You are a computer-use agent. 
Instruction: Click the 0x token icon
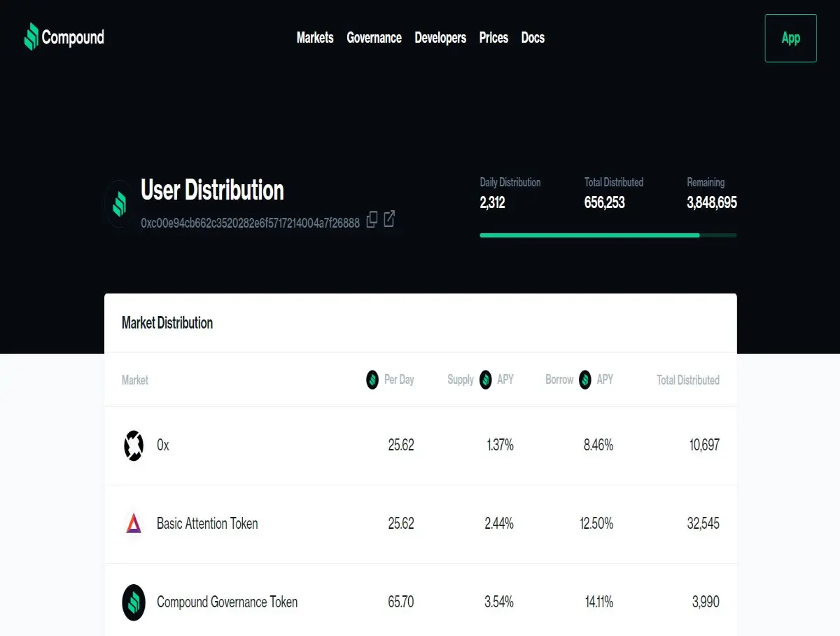[134, 445]
